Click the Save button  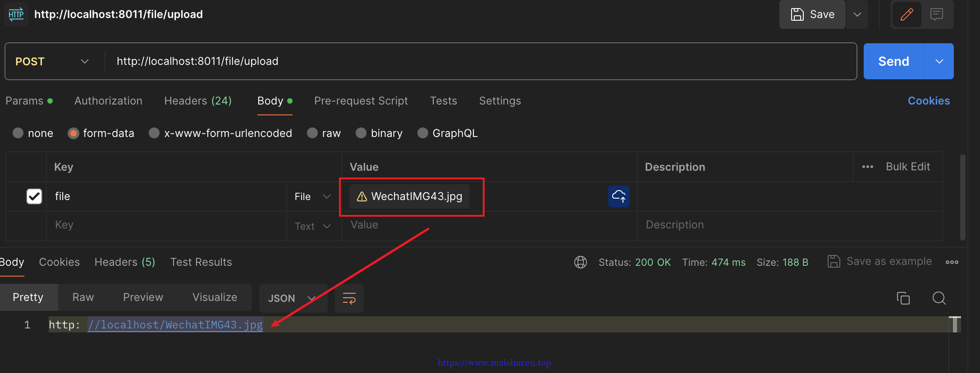coord(812,14)
